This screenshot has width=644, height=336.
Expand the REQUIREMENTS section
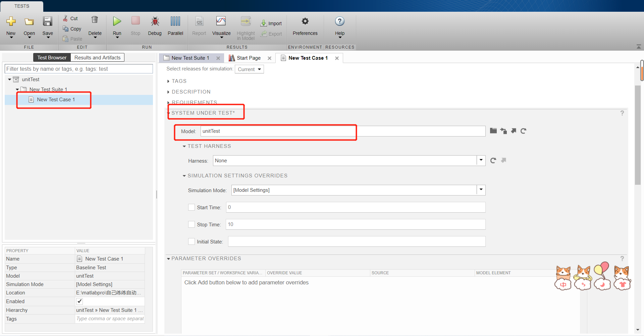(168, 102)
